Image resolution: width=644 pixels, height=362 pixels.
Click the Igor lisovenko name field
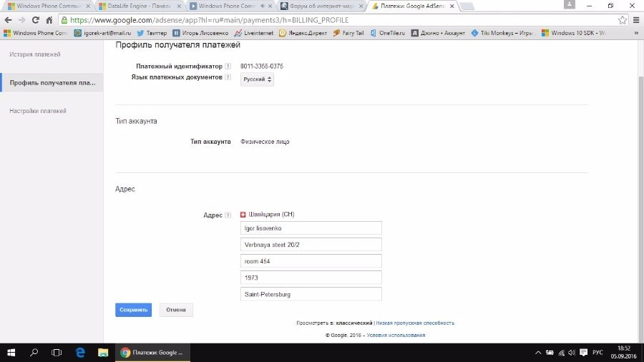(x=311, y=228)
